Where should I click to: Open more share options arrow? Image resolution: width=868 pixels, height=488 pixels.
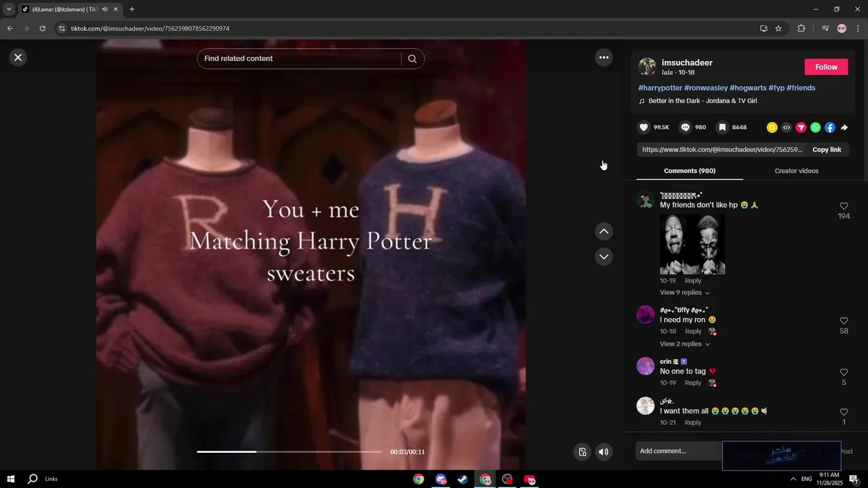coord(844,127)
